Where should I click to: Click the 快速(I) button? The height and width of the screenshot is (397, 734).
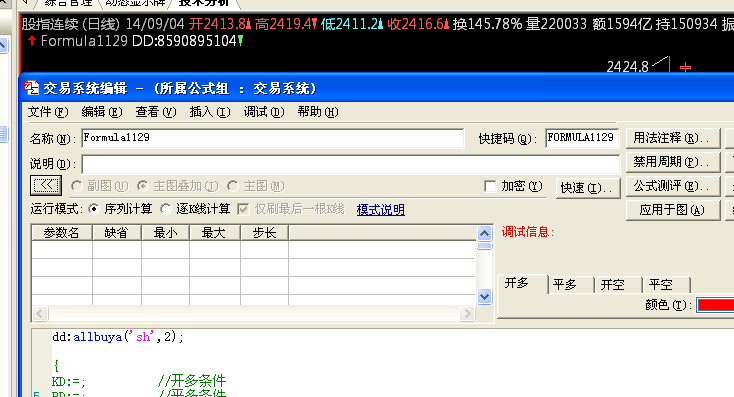click(588, 188)
